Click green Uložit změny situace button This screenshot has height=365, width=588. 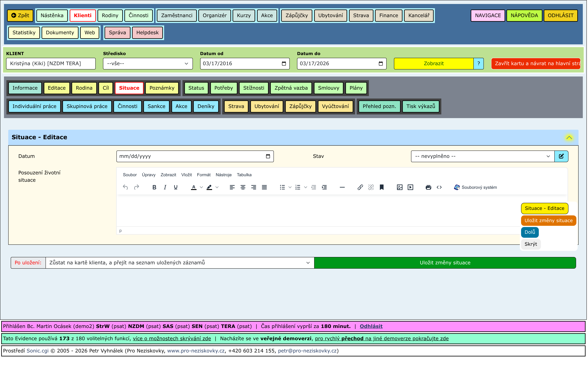tap(445, 263)
